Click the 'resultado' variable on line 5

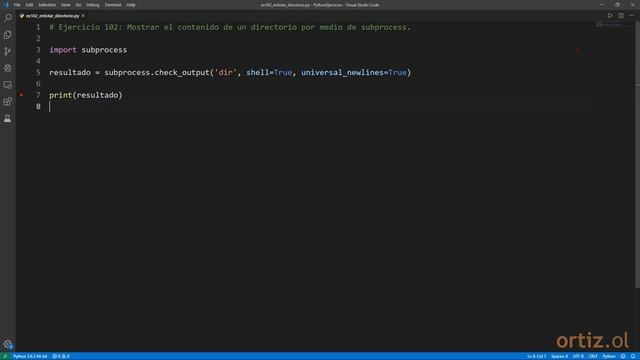[x=70, y=73]
